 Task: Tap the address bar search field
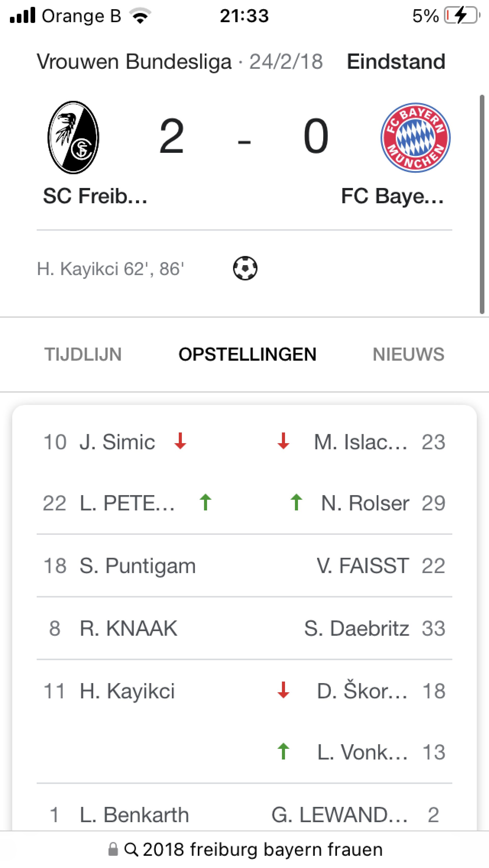262,849
